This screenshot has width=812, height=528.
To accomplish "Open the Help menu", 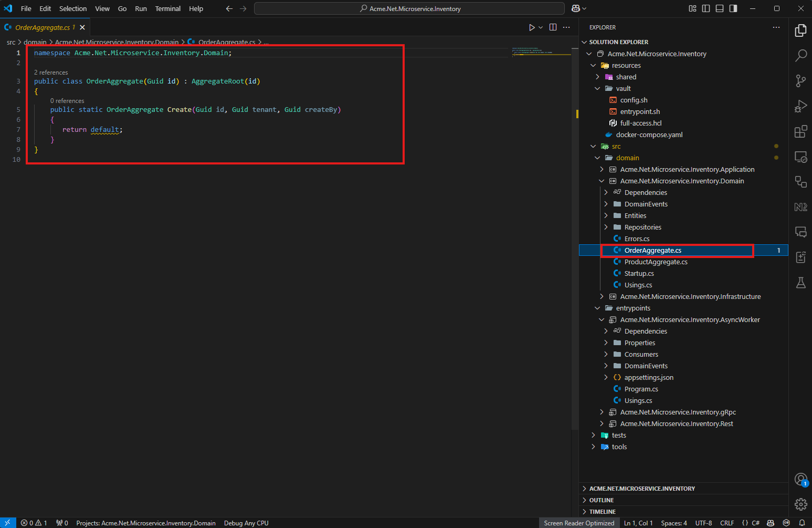I will coord(196,8).
